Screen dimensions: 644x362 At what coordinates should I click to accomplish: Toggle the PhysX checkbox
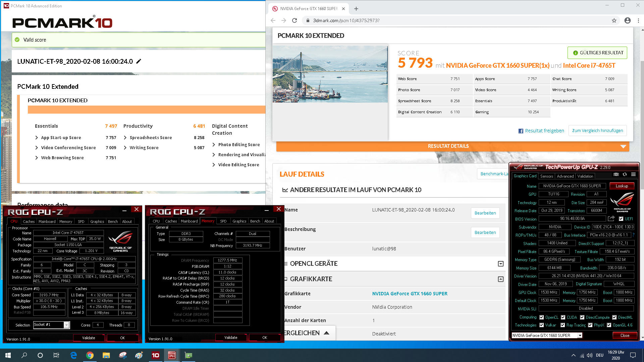click(590, 325)
